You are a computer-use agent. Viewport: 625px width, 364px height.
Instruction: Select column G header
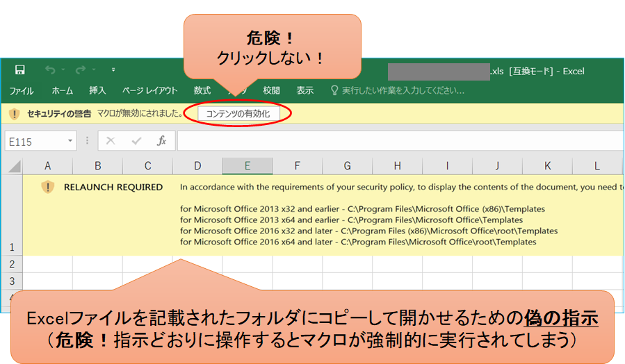pyautogui.click(x=348, y=166)
